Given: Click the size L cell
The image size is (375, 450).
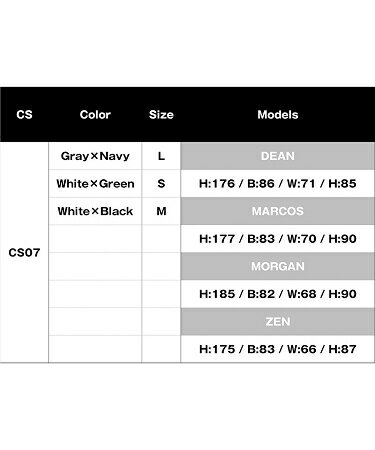Looking at the screenshot, I should point(161,156).
